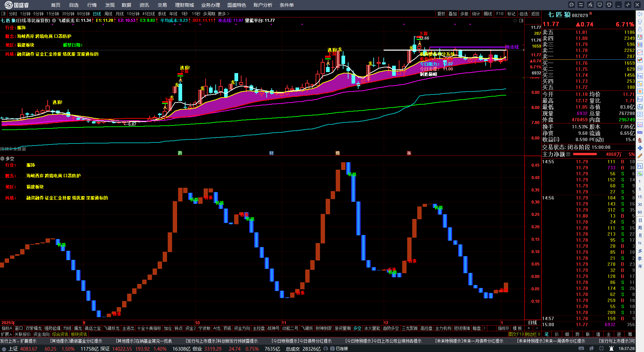Select the 势 trend tab

(x=577, y=334)
